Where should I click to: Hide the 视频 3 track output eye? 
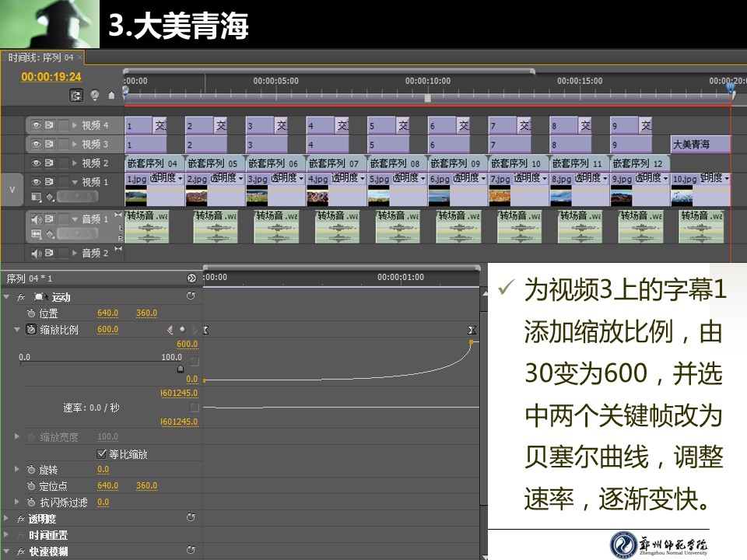pyautogui.click(x=37, y=144)
